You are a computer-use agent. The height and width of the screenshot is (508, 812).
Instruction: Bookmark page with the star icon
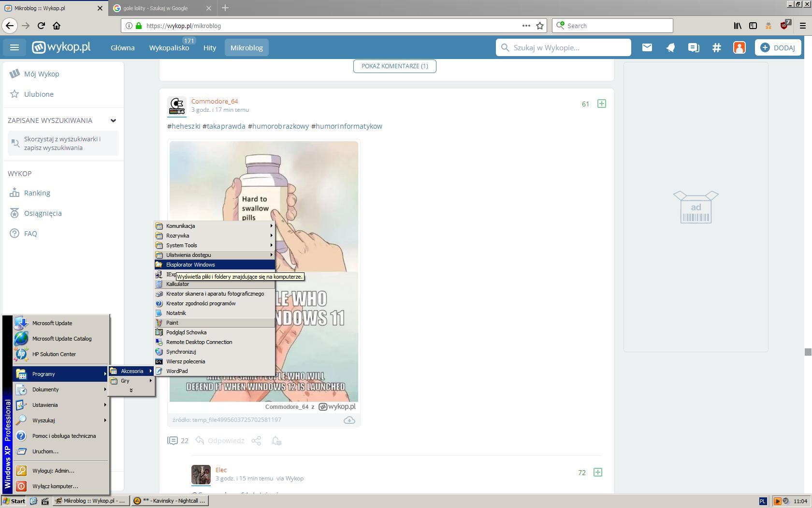(x=540, y=26)
